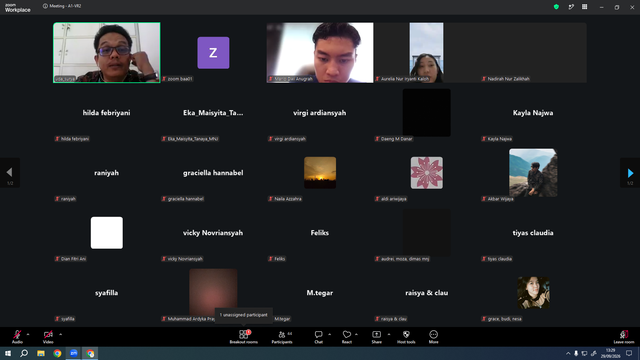640x360 pixels.
Task: Click Eka_Maisyita_Ta... participant name
Action: coord(213,113)
